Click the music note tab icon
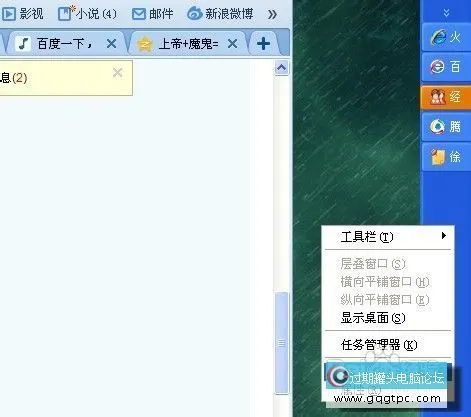471x417 pixels. click(x=23, y=43)
